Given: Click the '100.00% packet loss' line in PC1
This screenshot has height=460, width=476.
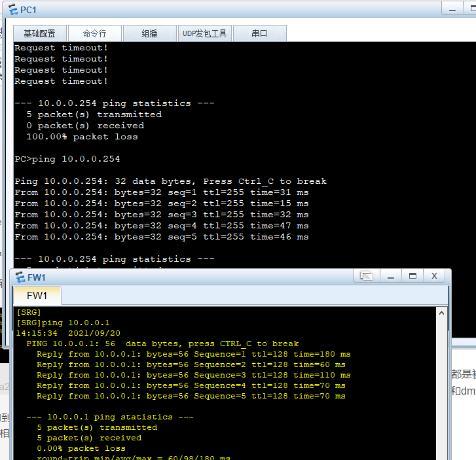Looking at the screenshot, I should point(82,137).
